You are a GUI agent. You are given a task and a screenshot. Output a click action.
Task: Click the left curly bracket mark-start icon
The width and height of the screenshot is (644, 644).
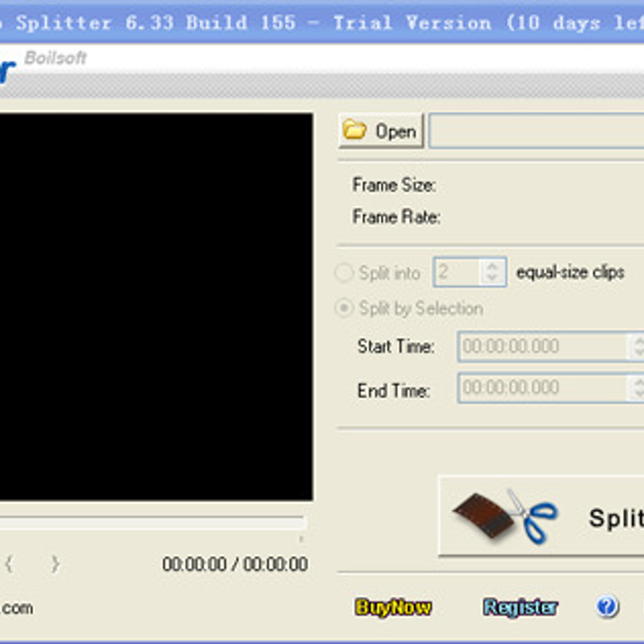[9, 564]
